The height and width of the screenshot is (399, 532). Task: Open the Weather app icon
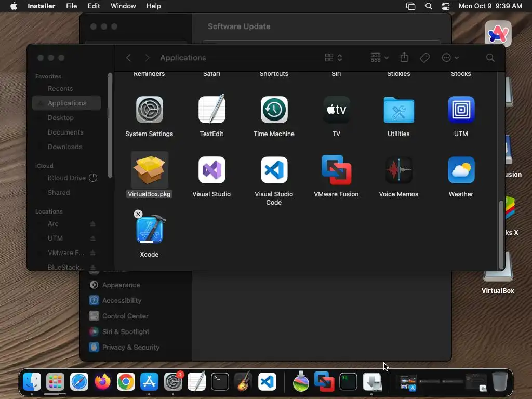pyautogui.click(x=461, y=170)
